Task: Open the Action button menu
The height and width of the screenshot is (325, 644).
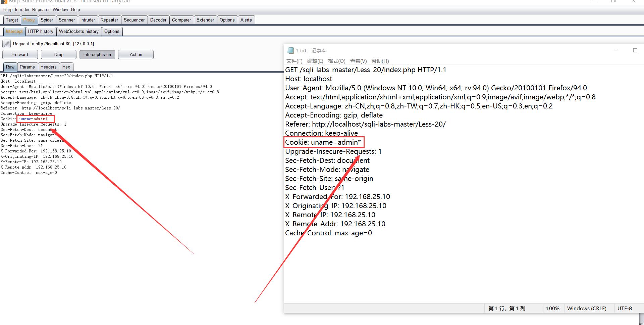Action: tap(136, 54)
